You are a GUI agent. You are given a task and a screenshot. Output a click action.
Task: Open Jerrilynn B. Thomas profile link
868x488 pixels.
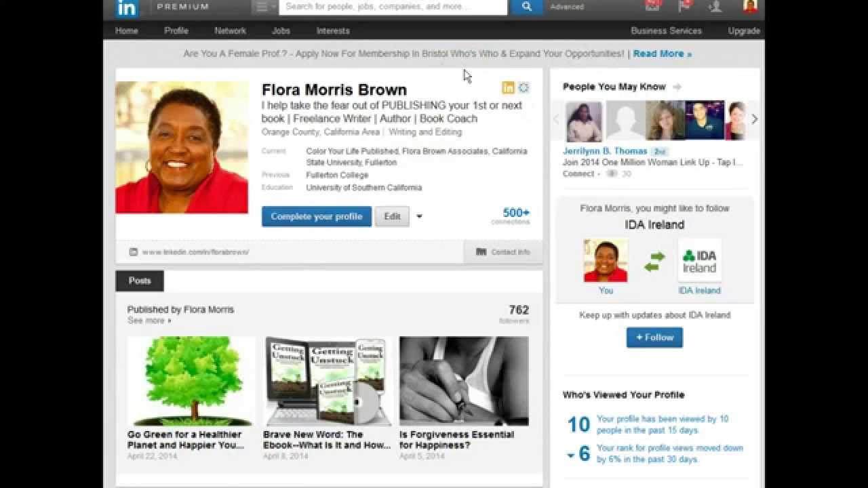click(605, 151)
